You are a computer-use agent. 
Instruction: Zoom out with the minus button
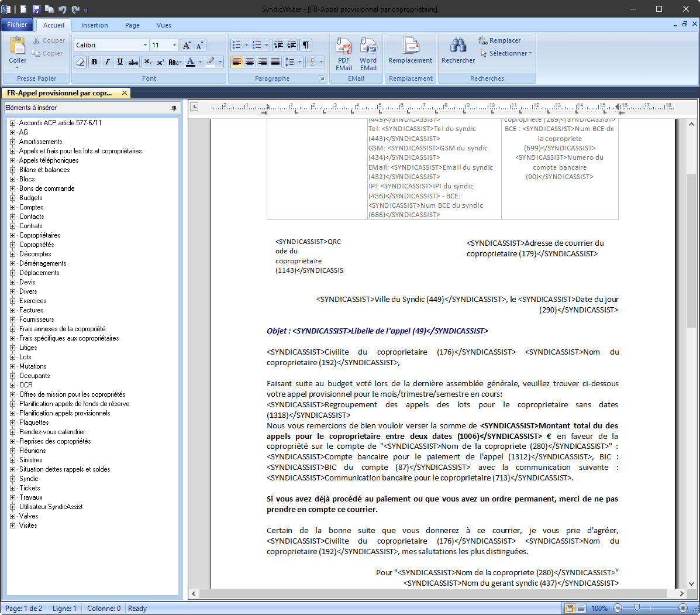click(x=618, y=609)
